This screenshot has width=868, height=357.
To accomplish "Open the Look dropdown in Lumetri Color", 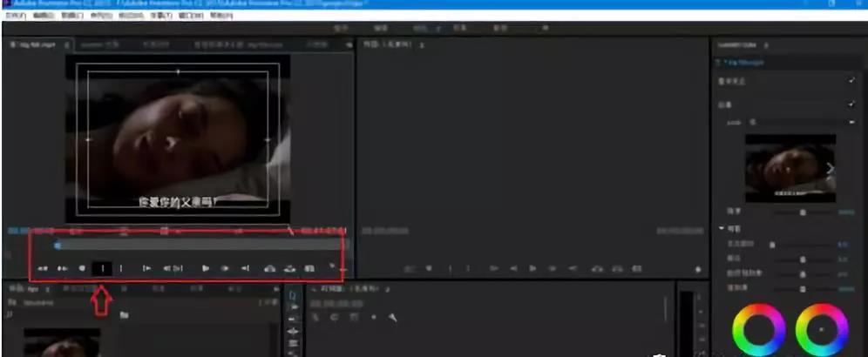I will pos(801,122).
